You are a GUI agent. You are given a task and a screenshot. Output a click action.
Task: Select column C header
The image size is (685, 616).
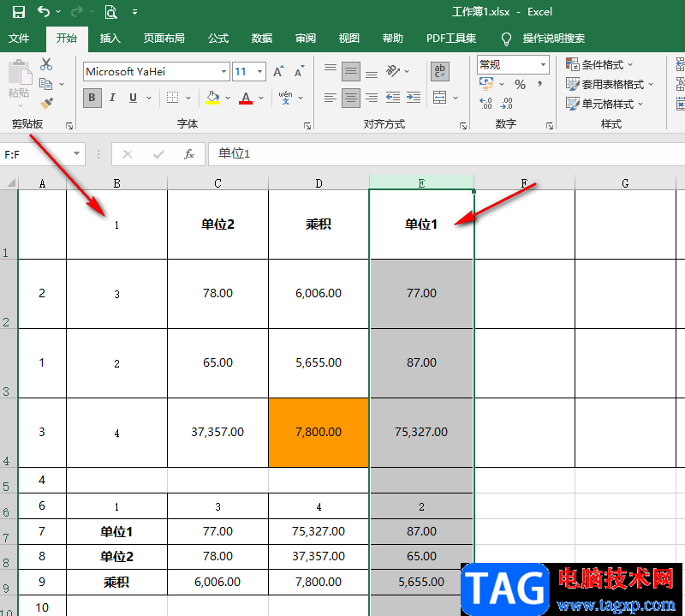(217, 182)
